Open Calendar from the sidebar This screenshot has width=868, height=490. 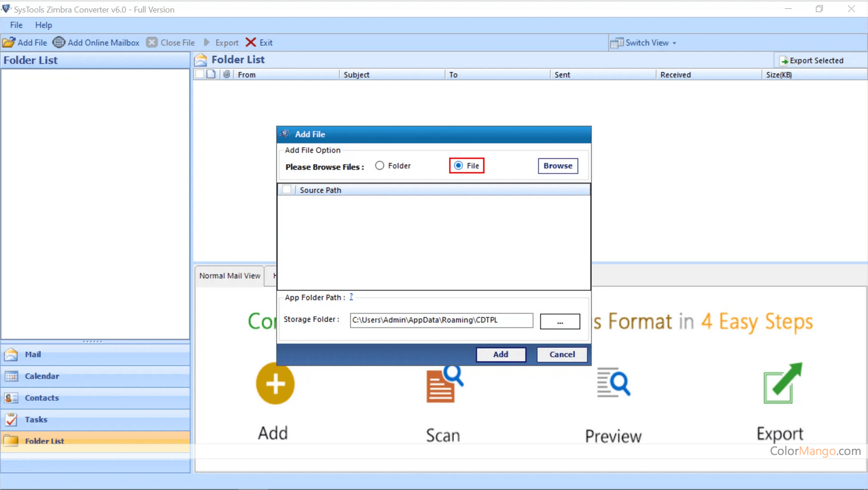click(42, 376)
